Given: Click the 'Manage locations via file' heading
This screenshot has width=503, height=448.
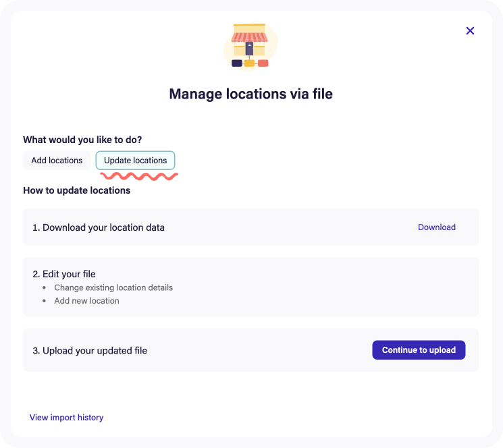Looking at the screenshot, I should (x=251, y=94).
